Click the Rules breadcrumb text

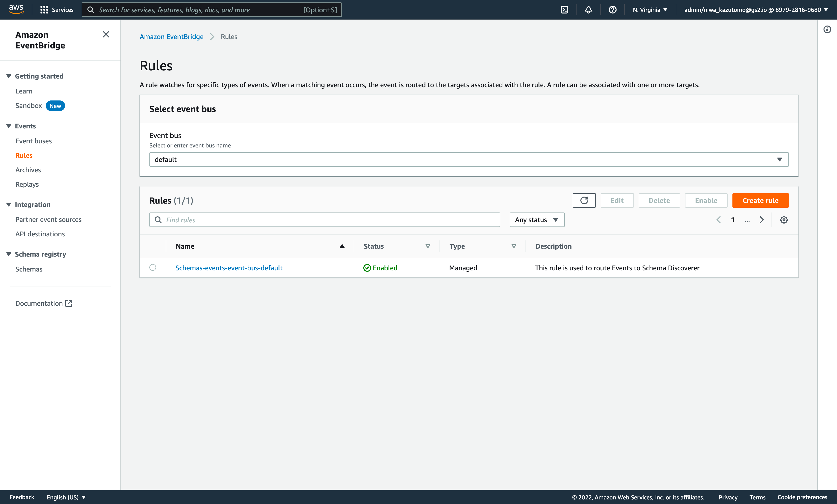pyautogui.click(x=229, y=37)
